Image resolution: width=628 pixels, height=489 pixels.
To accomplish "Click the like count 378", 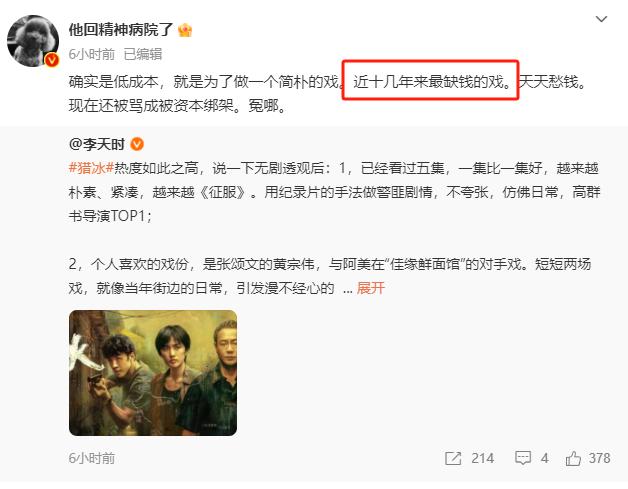I will [599, 458].
